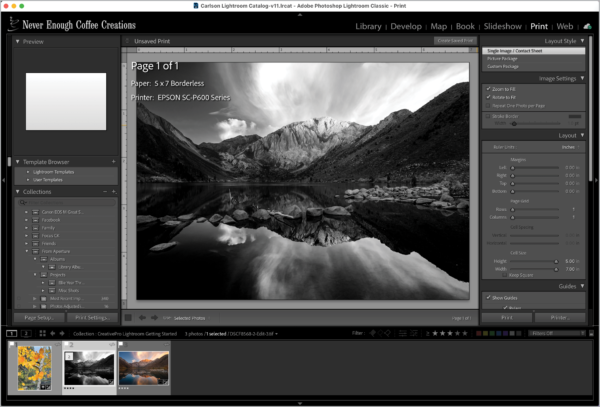Click the rating comparison symbol filter
600x407 pixels.
tap(427, 334)
